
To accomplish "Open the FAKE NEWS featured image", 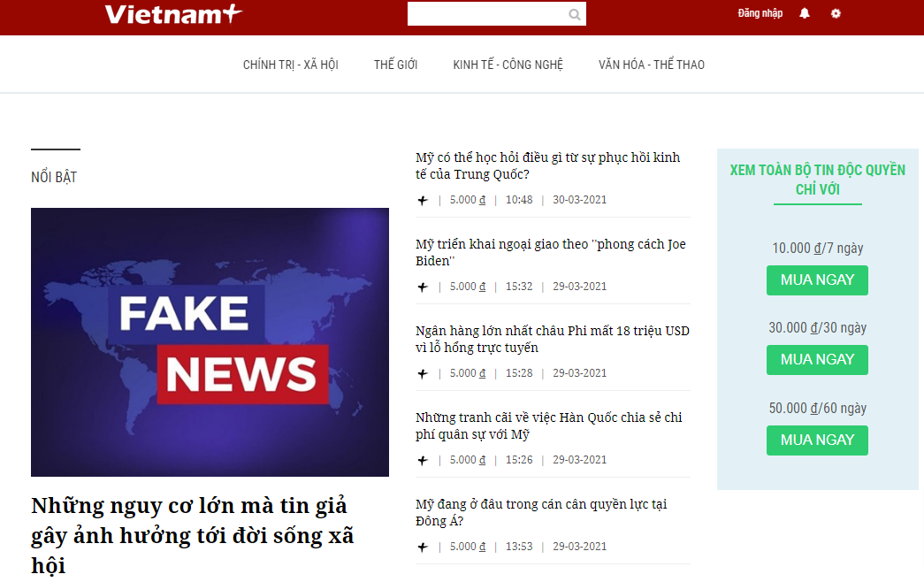I will coord(210,342).
